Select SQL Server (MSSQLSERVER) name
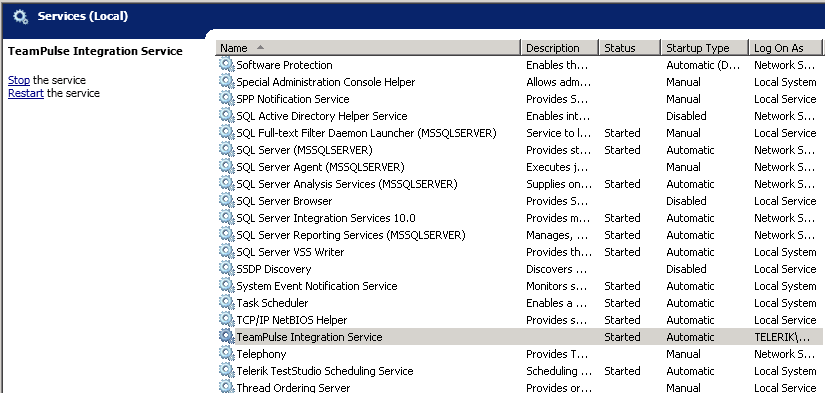 pos(304,150)
